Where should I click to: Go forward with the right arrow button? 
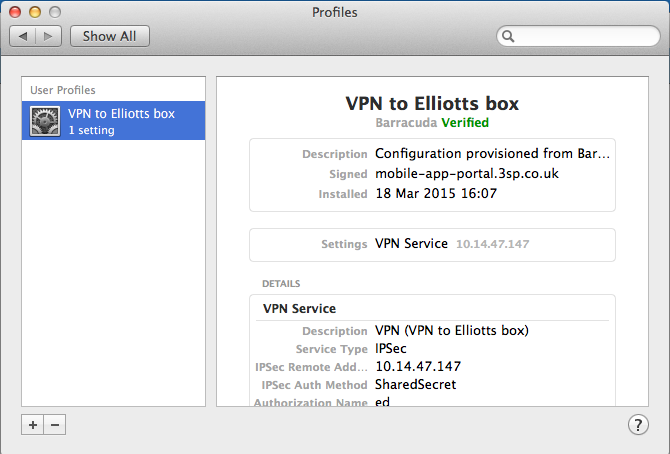pyautogui.click(x=49, y=36)
